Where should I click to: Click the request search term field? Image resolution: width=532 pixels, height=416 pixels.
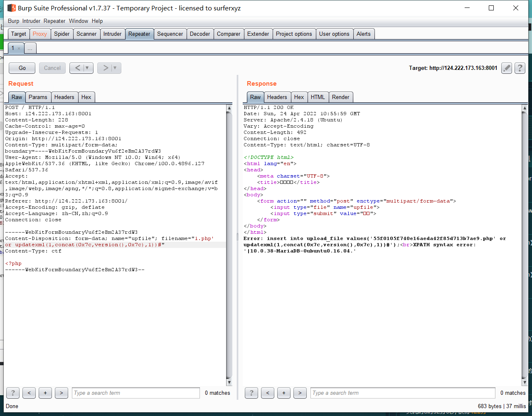(136, 393)
